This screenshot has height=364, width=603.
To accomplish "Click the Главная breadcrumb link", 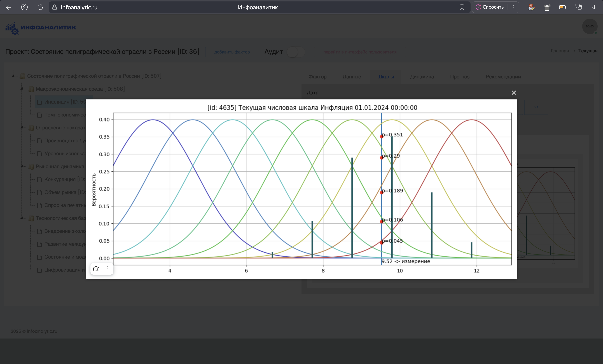I will pyautogui.click(x=560, y=51).
